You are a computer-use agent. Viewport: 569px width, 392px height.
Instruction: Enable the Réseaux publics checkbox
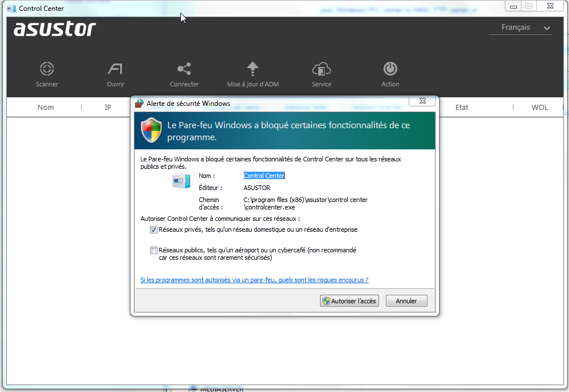pyautogui.click(x=153, y=250)
